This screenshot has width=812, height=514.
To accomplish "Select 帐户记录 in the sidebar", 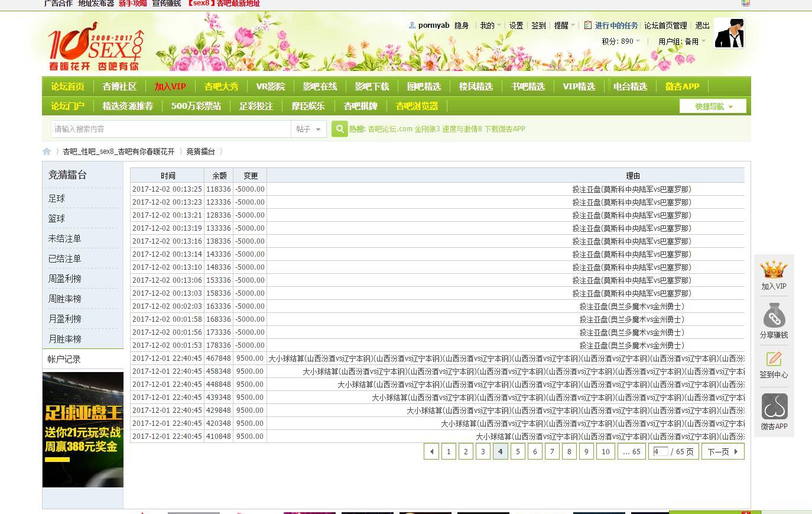I will [64, 360].
